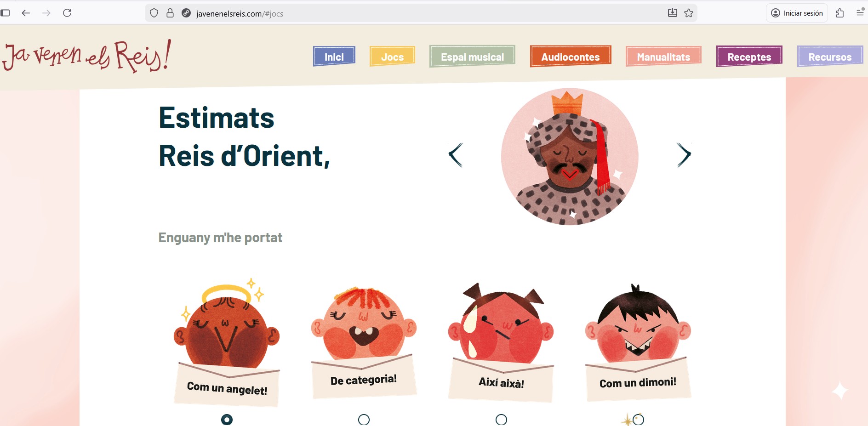This screenshot has width=868, height=426.
Task: Click the shield tracking protection icon
Action: click(x=154, y=13)
